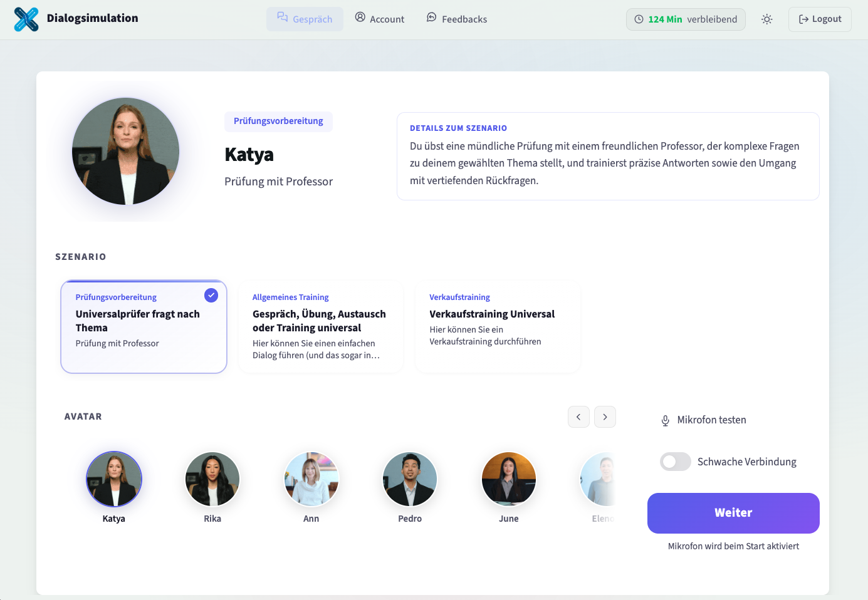Click the checkmark badge on the Prüfungsvorbereitung card

click(x=211, y=295)
